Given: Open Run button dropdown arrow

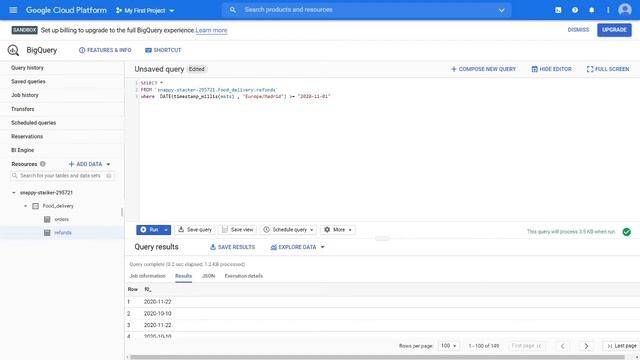Looking at the screenshot, I should pyautogui.click(x=166, y=230).
